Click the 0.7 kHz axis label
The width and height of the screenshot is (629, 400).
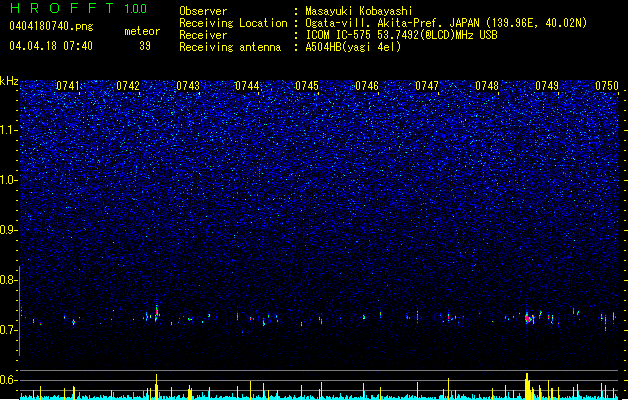tap(9, 330)
